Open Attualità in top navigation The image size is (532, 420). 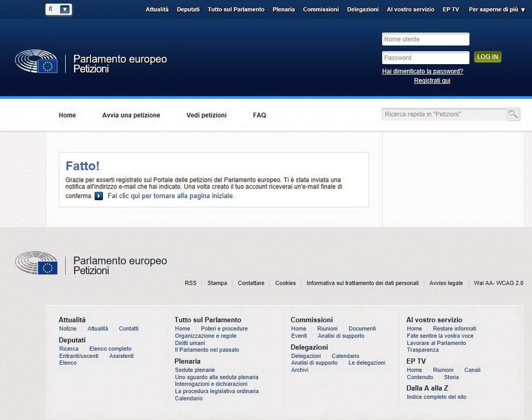point(157,9)
